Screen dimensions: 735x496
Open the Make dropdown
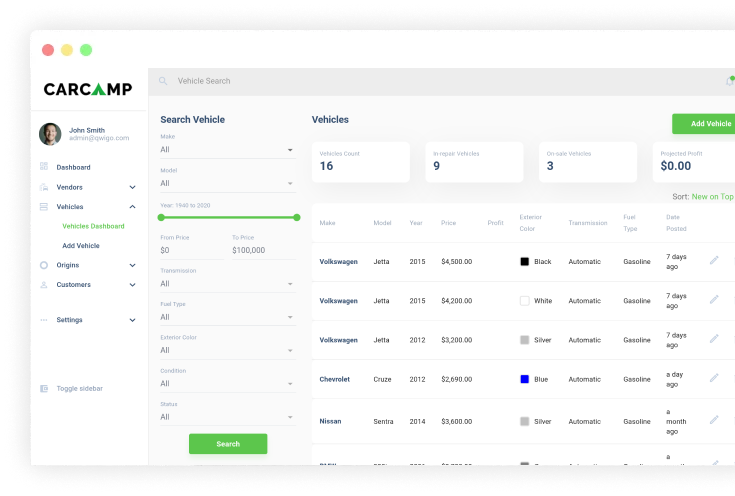pyautogui.click(x=228, y=150)
